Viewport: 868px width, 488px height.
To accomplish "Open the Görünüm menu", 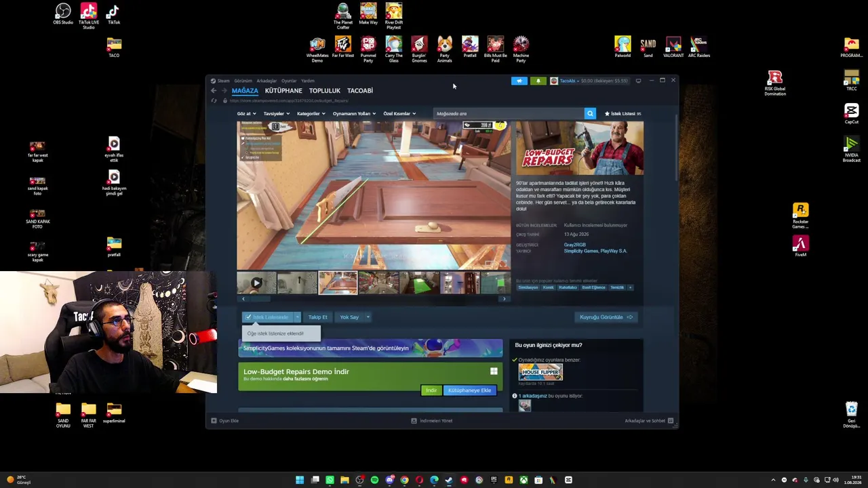I will pyautogui.click(x=243, y=81).
